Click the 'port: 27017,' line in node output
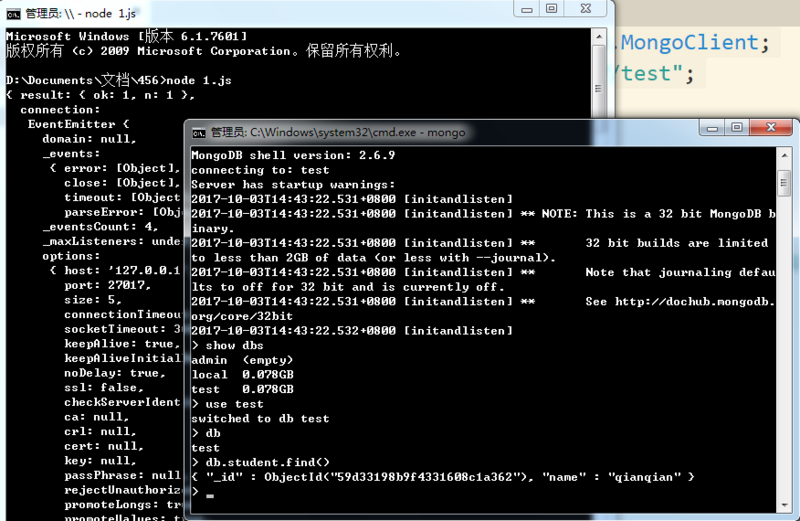The height and width of the screenshot is (521, 800). (108, 285)
